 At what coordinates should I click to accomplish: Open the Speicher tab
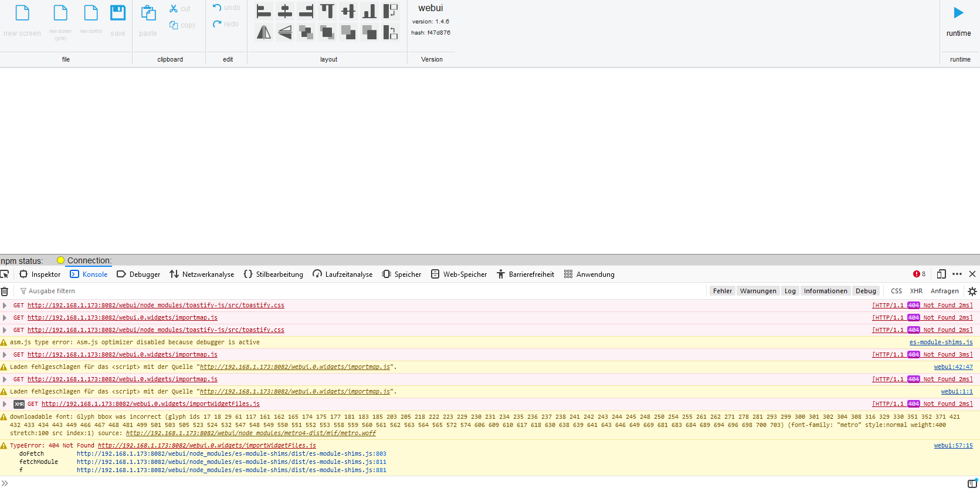coord(402,274)
